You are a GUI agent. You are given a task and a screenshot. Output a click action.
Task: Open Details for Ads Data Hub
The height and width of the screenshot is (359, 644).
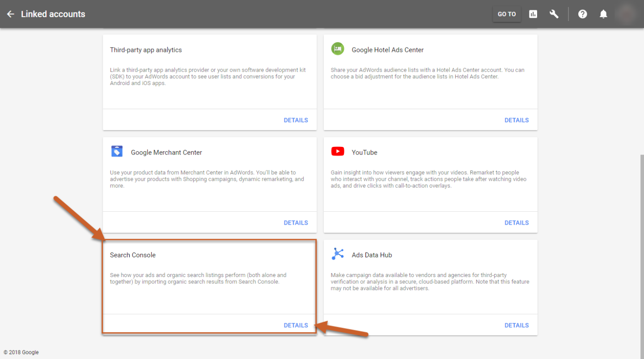517,325
